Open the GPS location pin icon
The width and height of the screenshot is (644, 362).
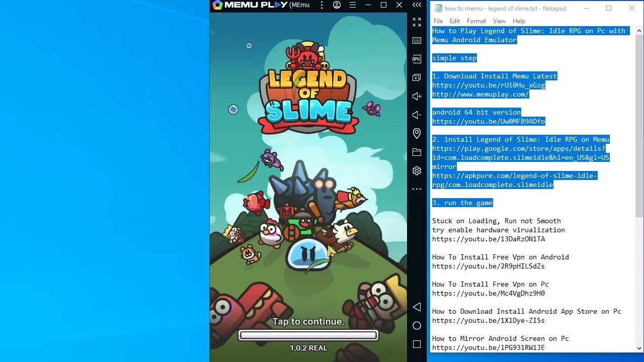coord(417,133)
